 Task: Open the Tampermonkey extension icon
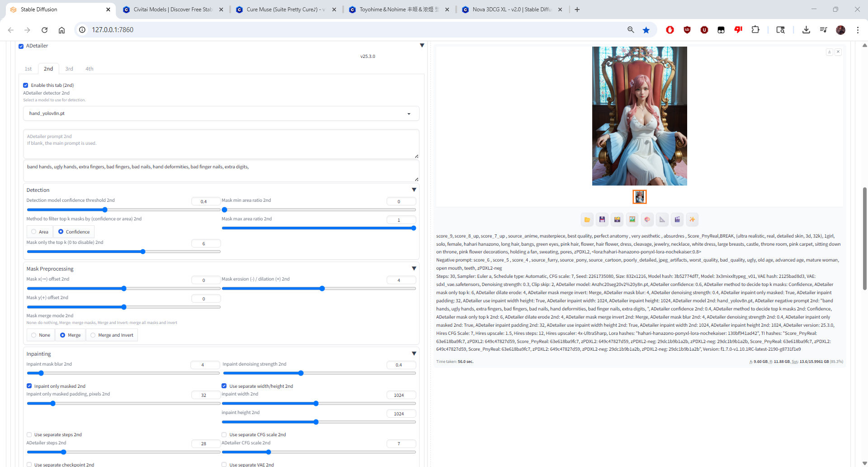(x=721, y=30)
